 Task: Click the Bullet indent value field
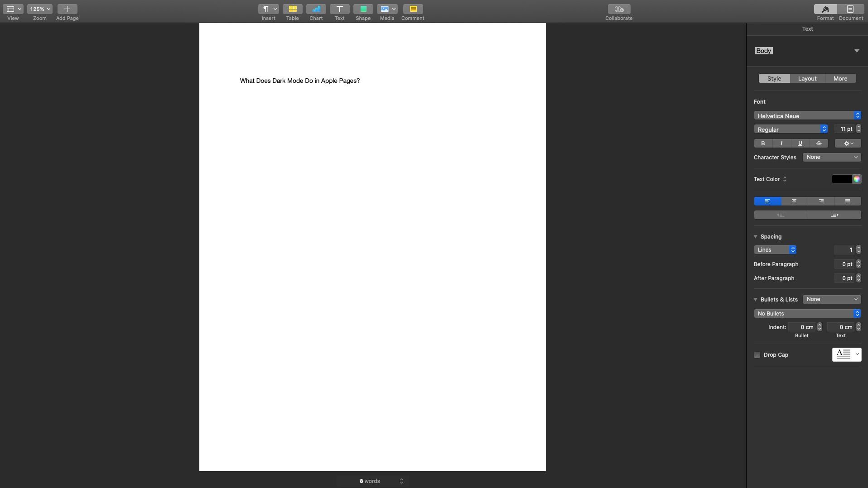pyautogui.click(x=802, y=327)
